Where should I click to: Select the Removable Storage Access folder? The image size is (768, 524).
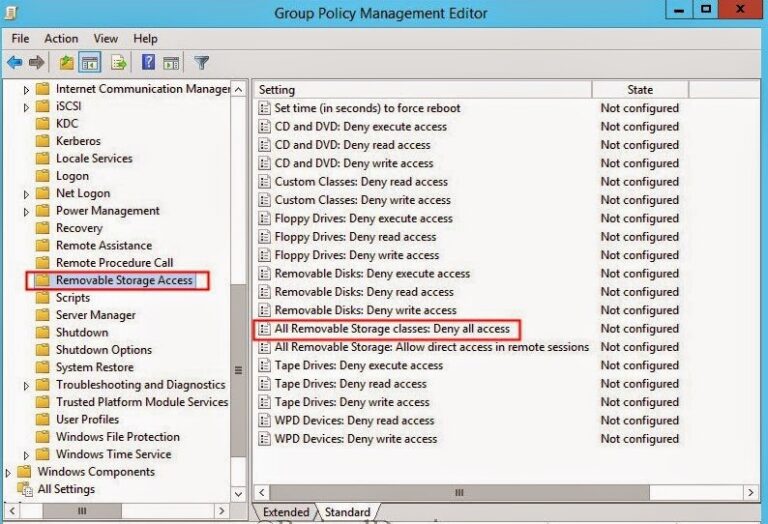tap(124, 280)
